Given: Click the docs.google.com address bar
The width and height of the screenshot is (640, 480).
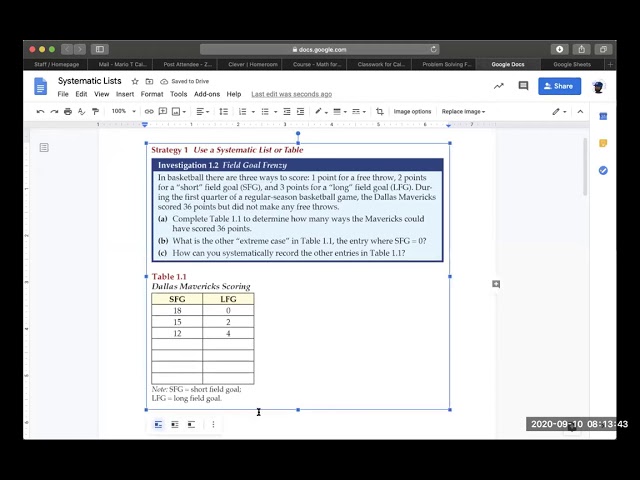Looking at the screenshot, I should tap(319, 49).
